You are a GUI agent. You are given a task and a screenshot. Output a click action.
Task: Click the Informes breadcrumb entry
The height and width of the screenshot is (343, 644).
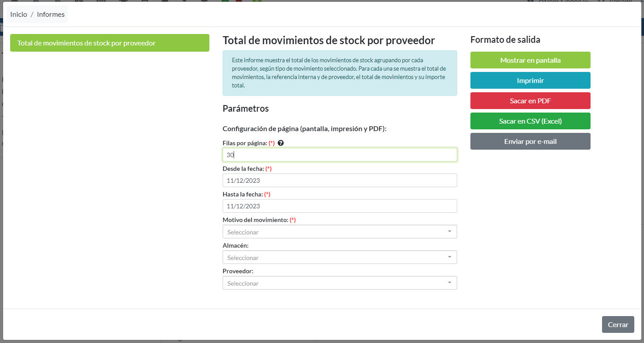50,14
